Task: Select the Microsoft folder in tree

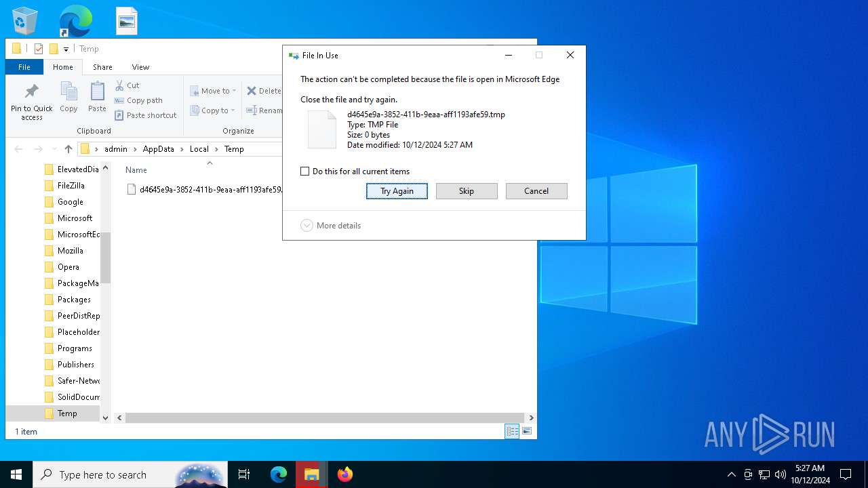Action: click(x=75, y=218)
